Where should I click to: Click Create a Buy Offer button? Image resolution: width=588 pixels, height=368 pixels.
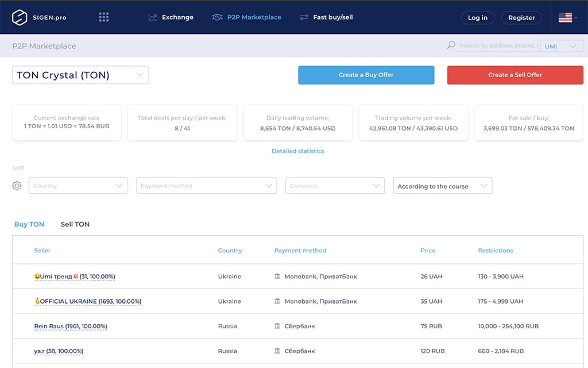366,75
